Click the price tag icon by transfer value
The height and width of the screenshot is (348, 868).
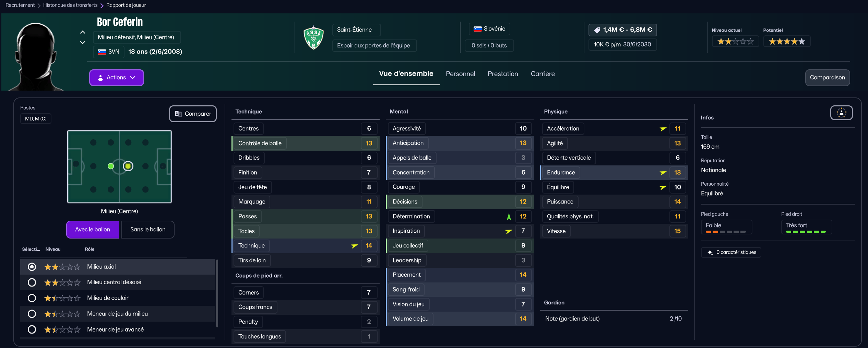[x=597, y=30]
